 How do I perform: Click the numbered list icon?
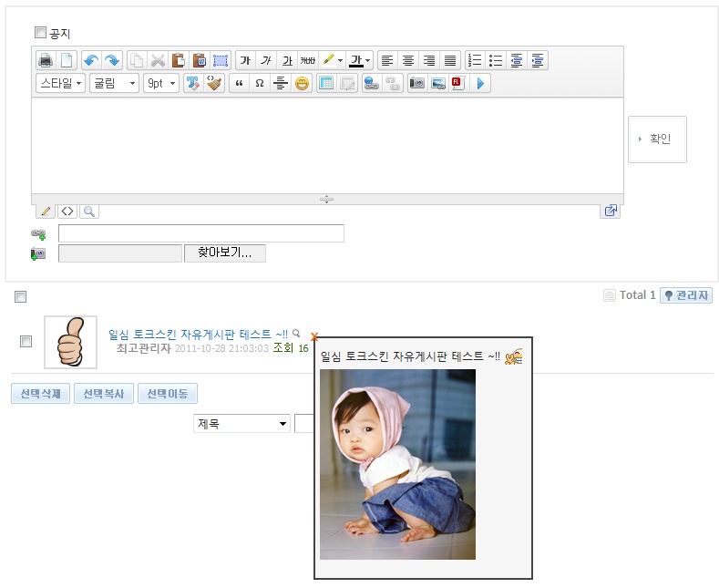475,61
